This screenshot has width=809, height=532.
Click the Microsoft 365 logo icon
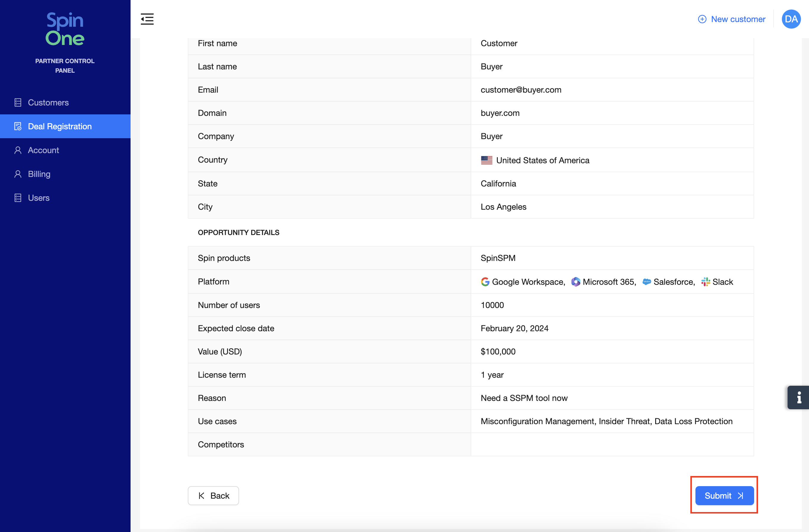point(576,281)
